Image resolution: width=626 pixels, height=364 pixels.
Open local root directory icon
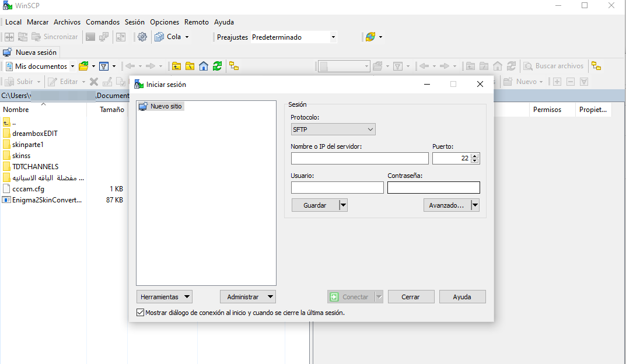click(190, 66)
